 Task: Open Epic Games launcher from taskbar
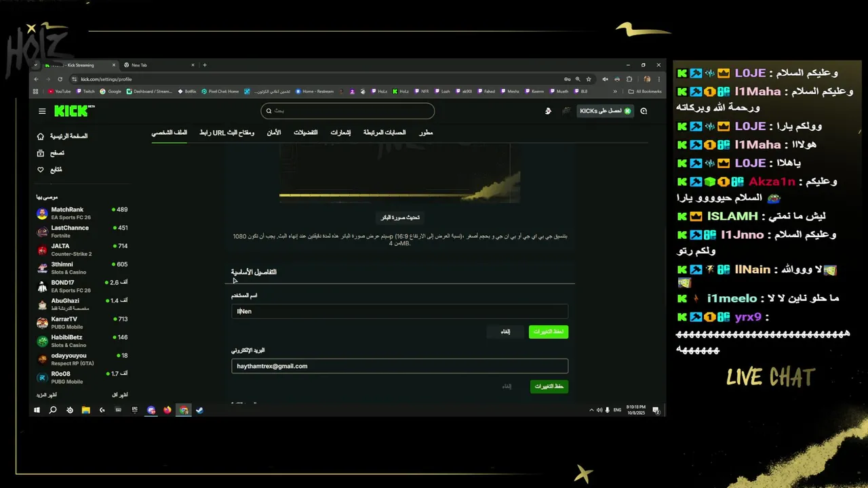click(135, 410)
